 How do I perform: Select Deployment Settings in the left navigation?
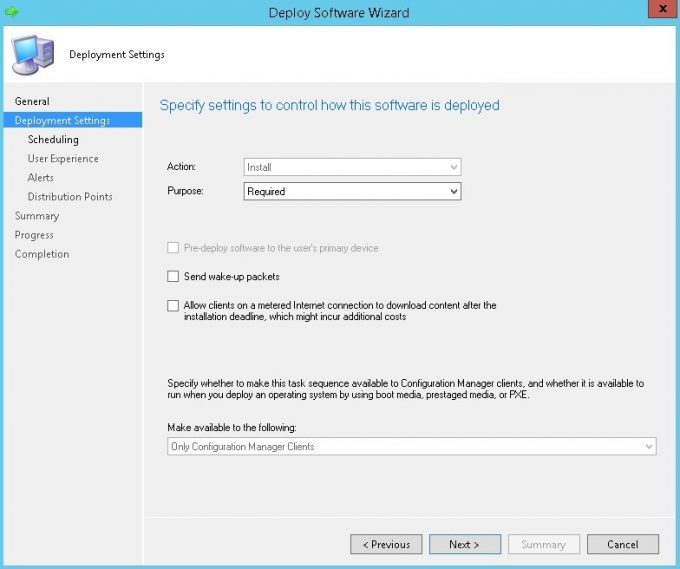62,120
